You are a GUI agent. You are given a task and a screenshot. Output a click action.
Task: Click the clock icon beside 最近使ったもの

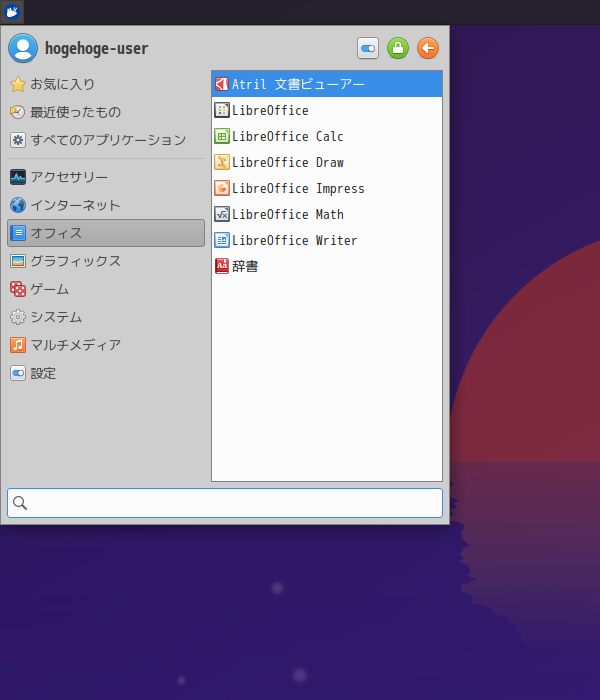pos(18,112)
